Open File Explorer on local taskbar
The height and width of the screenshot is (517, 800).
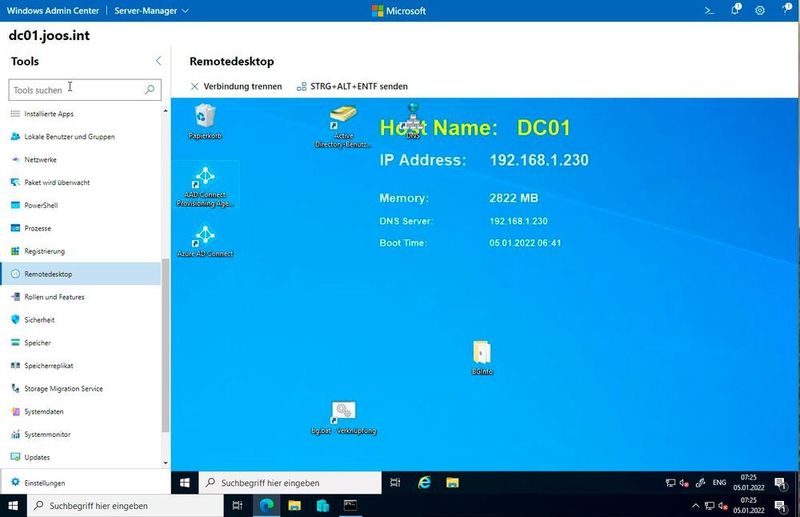pos(294,506)
